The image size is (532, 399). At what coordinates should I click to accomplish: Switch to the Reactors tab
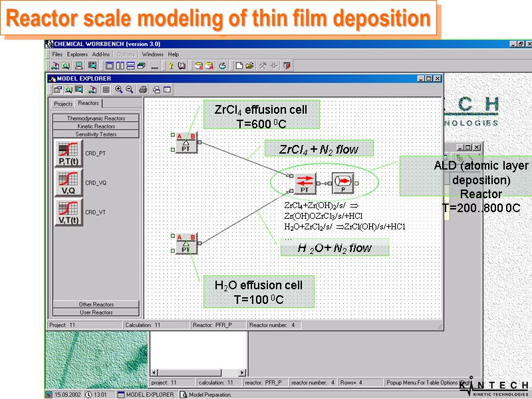pos(88,103)
